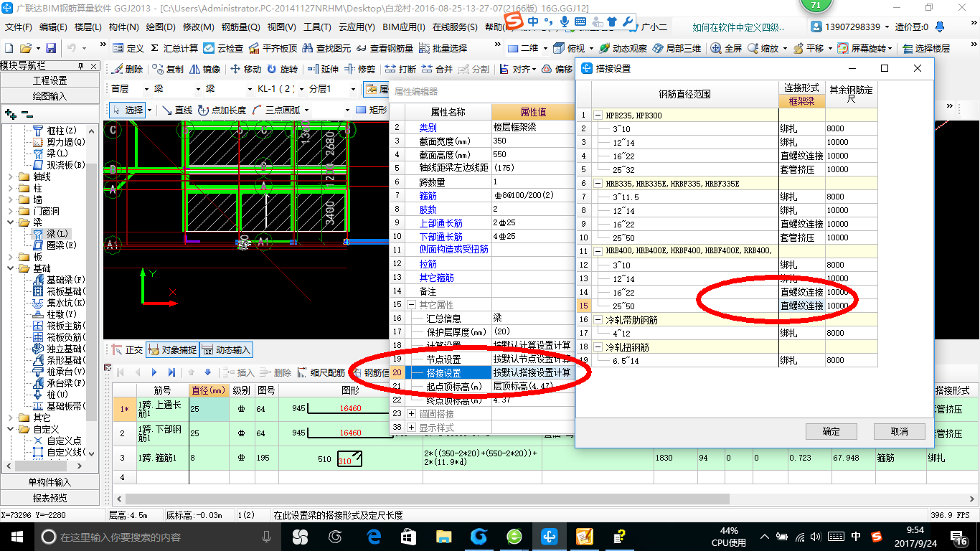Click 取消 button in 搭接设置 dialog

[x=899, y=431]
